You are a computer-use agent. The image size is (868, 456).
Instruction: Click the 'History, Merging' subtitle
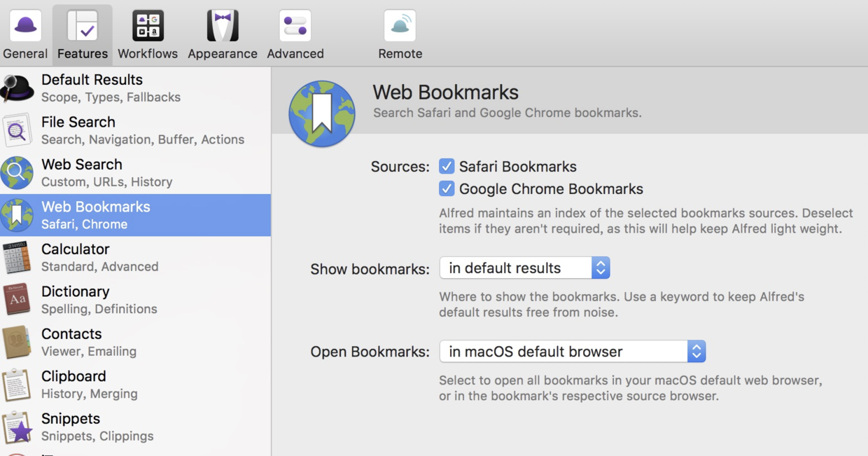(89, 394)
